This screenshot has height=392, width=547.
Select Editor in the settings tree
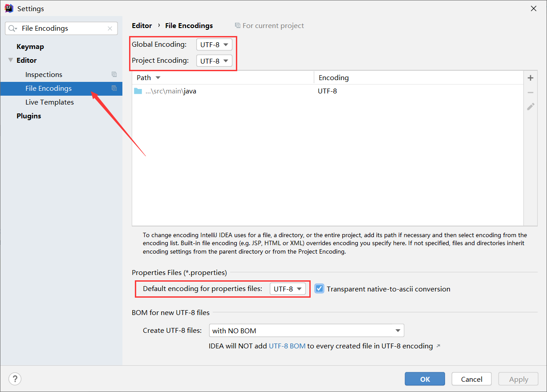(27, 60)
